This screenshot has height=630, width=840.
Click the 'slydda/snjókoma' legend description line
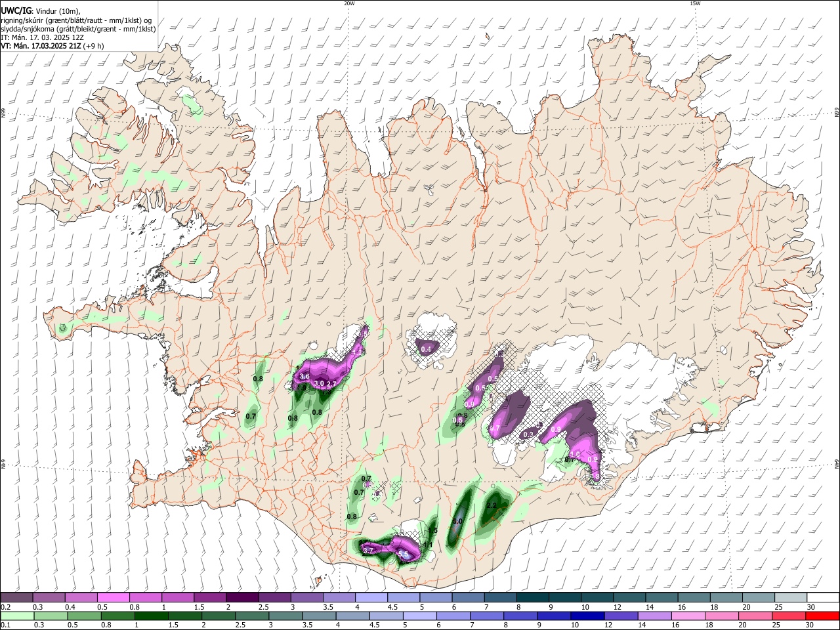[x=78, y=29]
